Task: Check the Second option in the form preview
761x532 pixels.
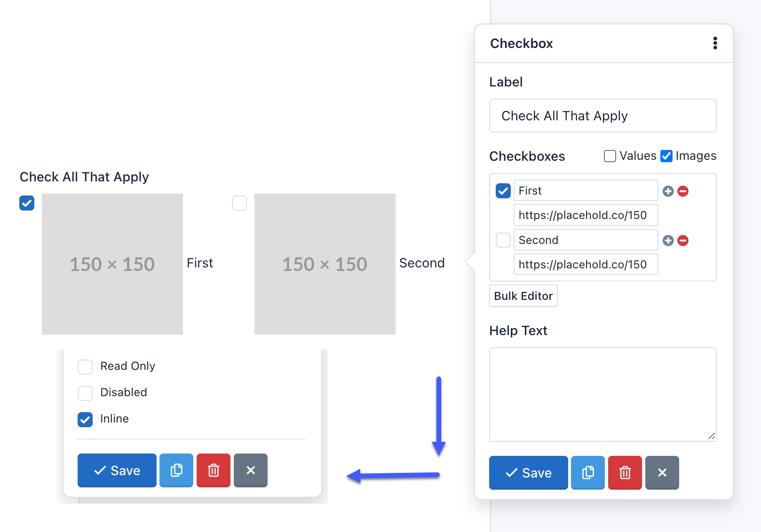Action: [x=239, y=203]
